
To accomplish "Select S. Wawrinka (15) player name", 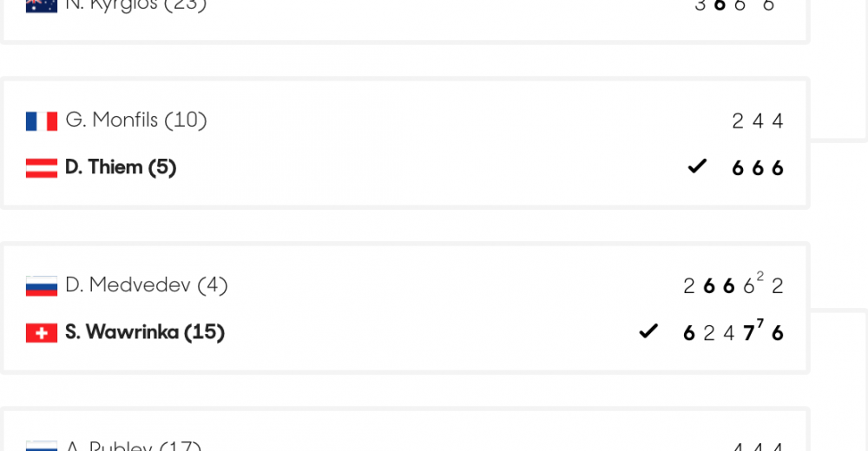I will 145,332.
